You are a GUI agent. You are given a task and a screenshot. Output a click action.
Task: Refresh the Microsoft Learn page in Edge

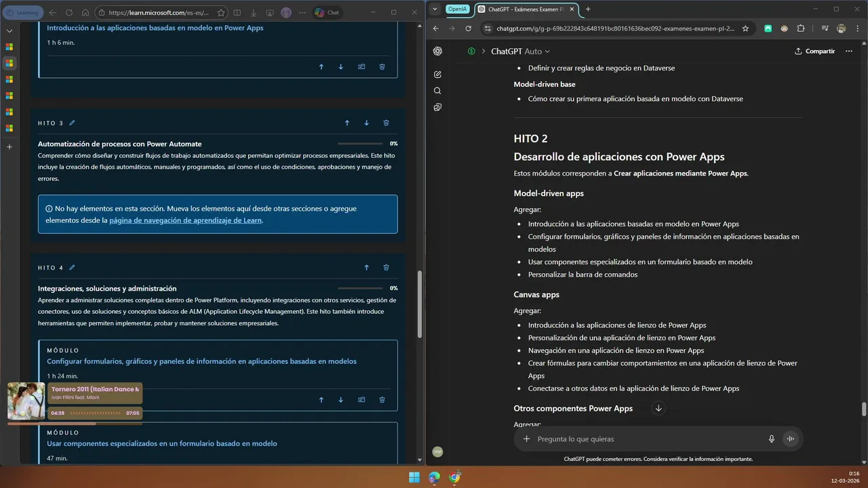pos(68,12)
